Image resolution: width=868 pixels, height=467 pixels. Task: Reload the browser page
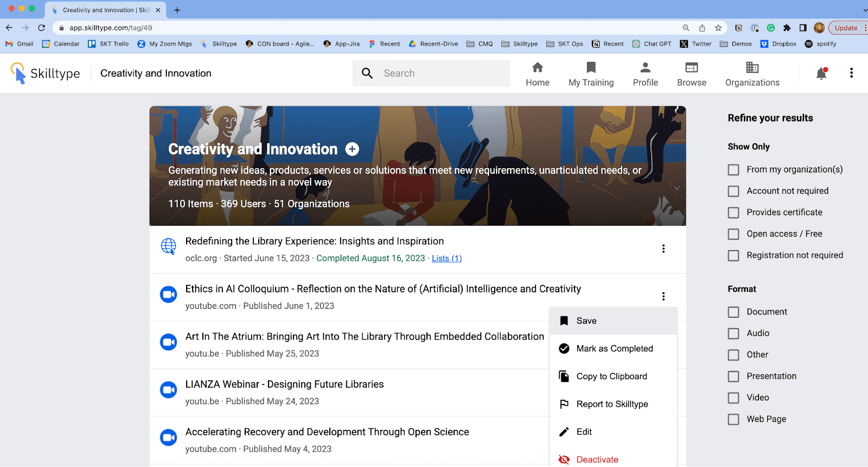click(x=41, y=28)
